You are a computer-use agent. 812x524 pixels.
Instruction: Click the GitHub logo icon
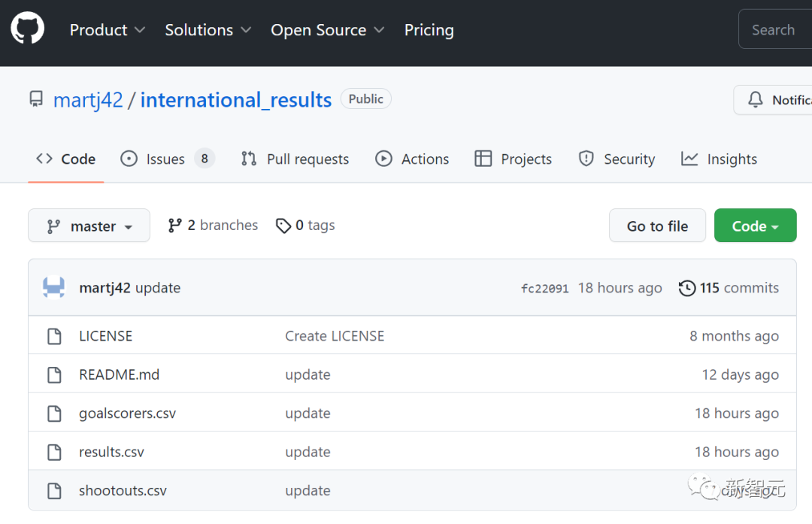click(x=28, y=29)
